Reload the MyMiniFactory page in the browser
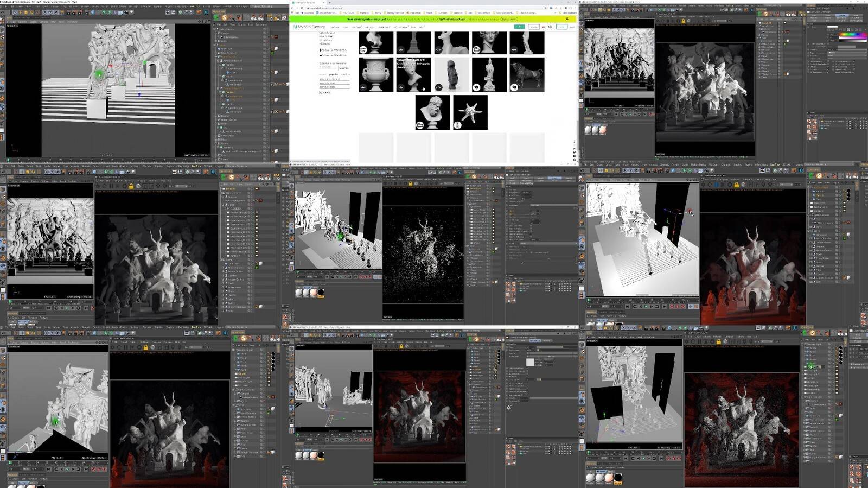This screenshot has height=488, width=868. click(x=302, y=8)
